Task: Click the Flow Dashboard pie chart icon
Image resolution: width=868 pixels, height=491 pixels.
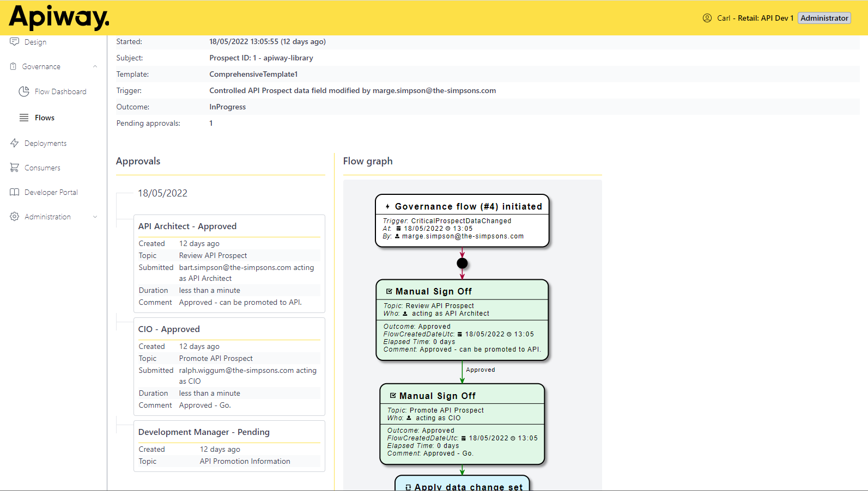Action: (x=24, y=91)
